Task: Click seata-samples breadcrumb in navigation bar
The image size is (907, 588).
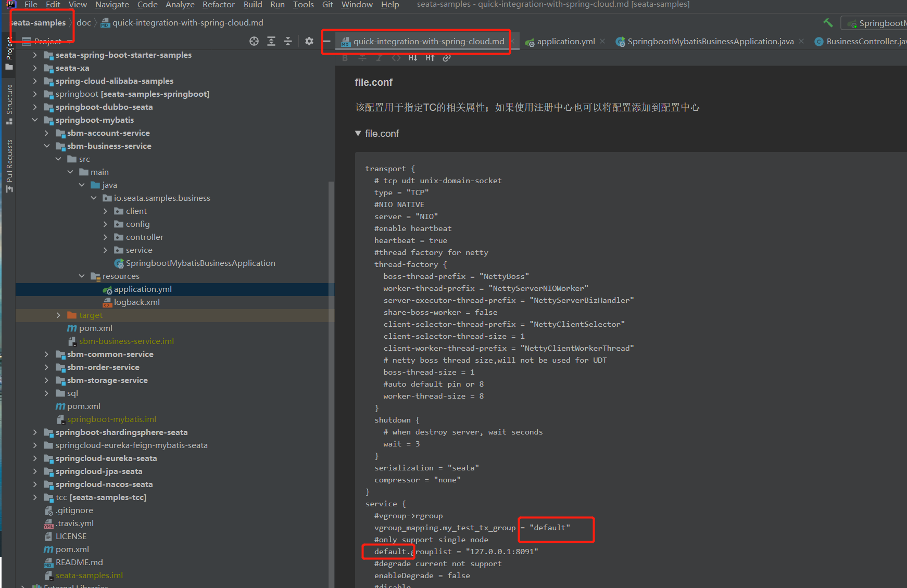Action: tap(38, 23)
